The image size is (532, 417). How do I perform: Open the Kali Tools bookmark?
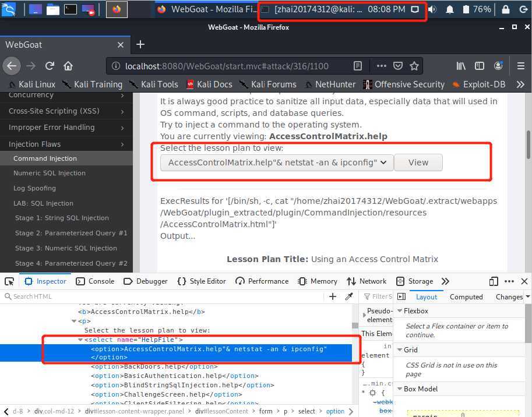154,84
